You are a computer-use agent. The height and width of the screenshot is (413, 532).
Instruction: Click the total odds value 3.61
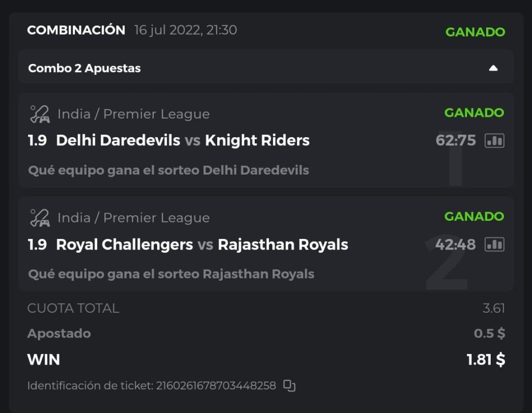pyautogui.click(x=493, y=308)
